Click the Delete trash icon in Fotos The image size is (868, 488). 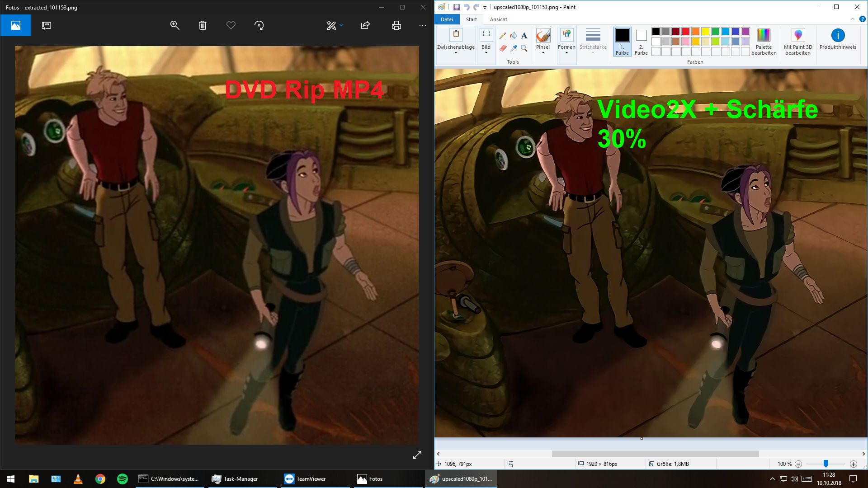(x=203, y=25)
